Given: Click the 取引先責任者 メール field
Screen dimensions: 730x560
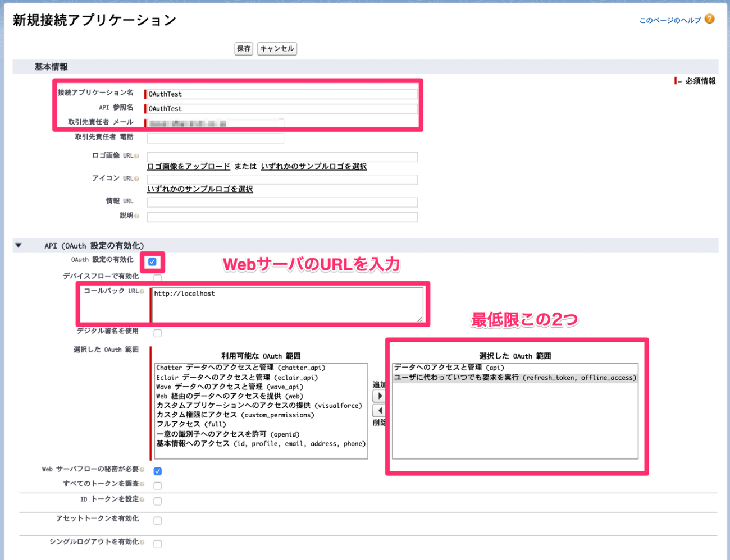Looking at the screenshot, I should (215, 123).
